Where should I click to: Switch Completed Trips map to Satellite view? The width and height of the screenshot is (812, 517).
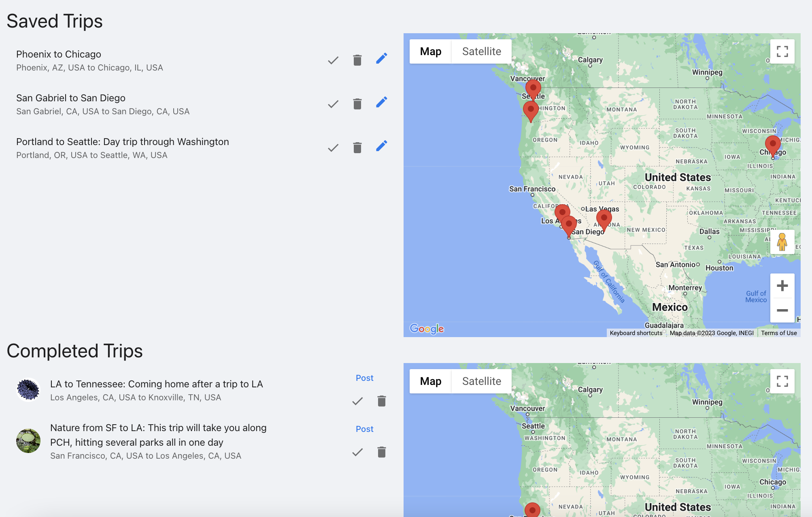pyautogui.click(x=482, y=381)
